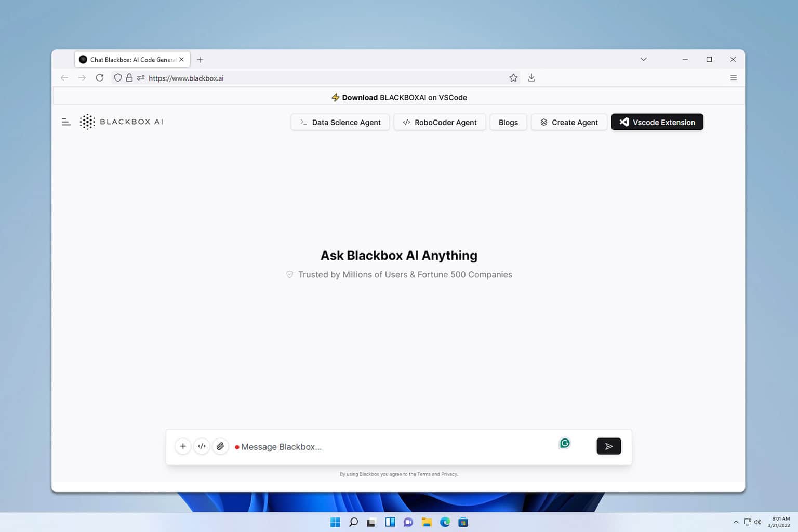This screenshot has width=798, height=532.
Task: Click the code brackets icon in the message bar
Action: tap(202, 446)
